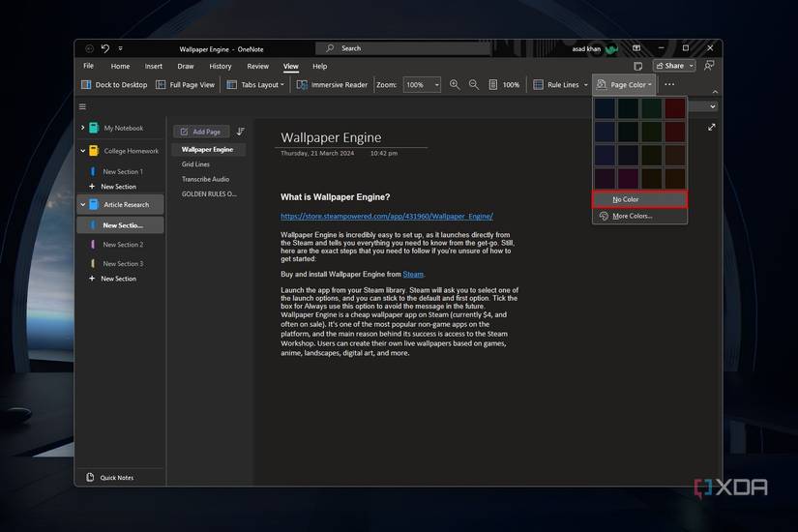Image resolution: width=798 pixels, height=532 pixels.
Task: Toggle the hamburger navigation pane icon
Action: [x=82, y=106]
